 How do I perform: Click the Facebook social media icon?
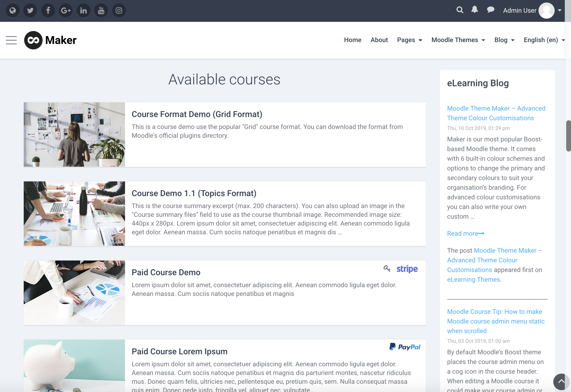pos(48,10)
